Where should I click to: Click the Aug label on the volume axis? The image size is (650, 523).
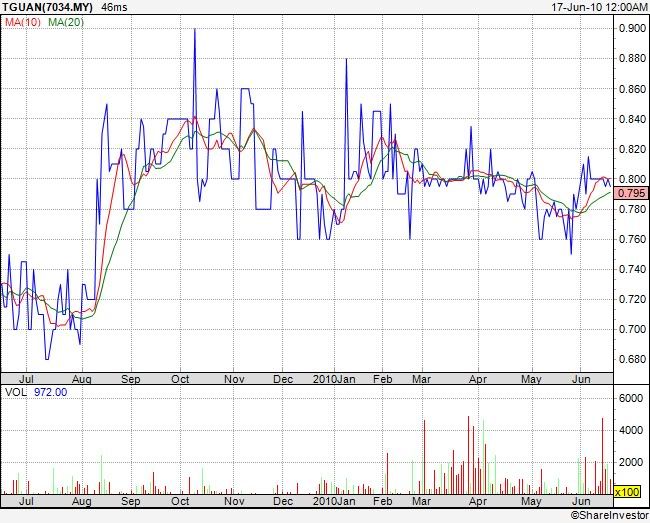coord(82,499)
